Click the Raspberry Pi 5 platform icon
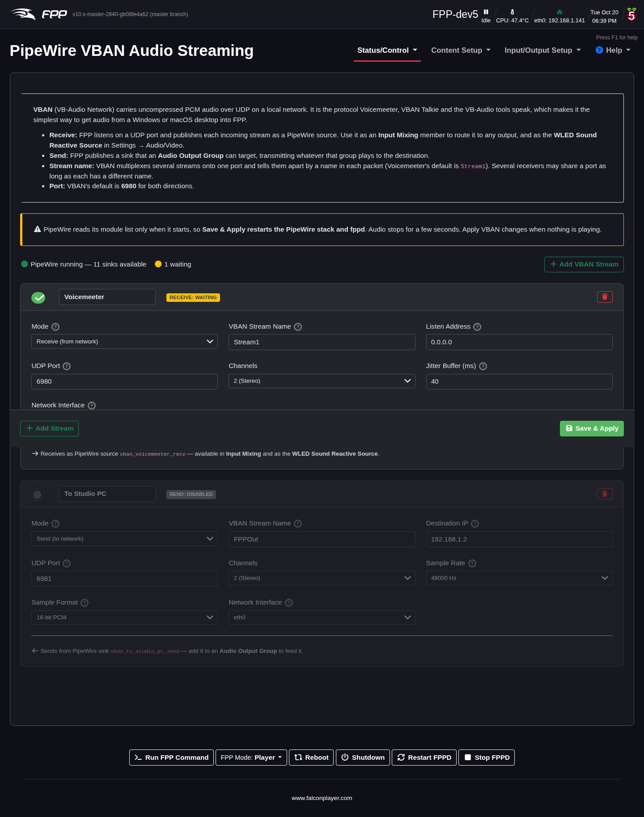644x817 pixels. [631, 14]
